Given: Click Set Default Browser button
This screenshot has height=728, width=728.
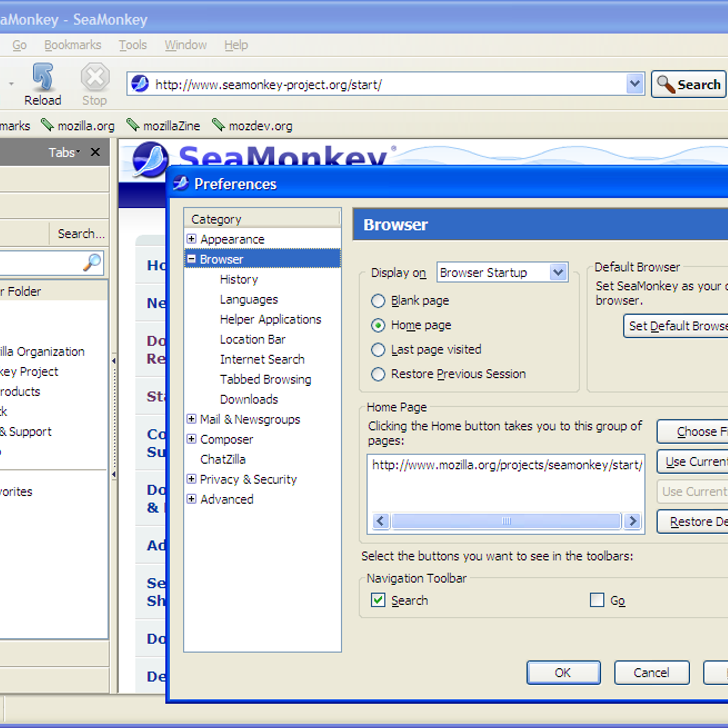Looking at the screenshot, I should 676,326.
